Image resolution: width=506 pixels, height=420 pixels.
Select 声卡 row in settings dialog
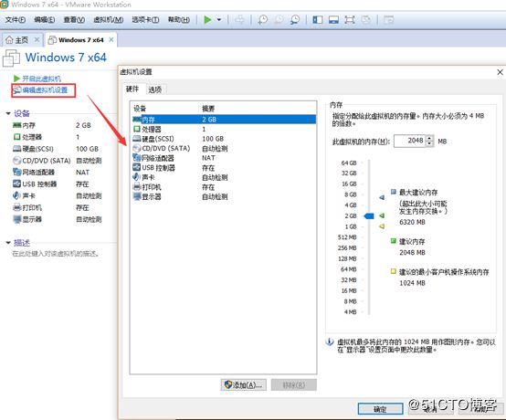coord(224,177)
